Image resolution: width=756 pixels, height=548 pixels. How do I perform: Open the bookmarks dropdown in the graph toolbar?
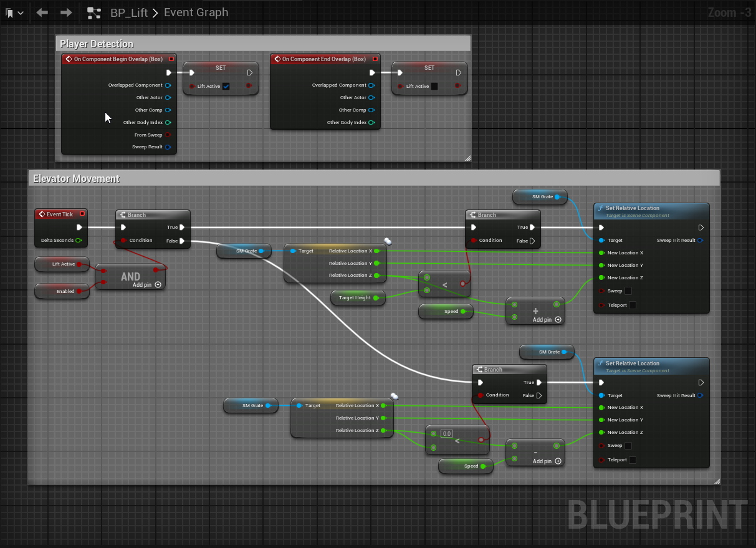[x=14, y=12]
